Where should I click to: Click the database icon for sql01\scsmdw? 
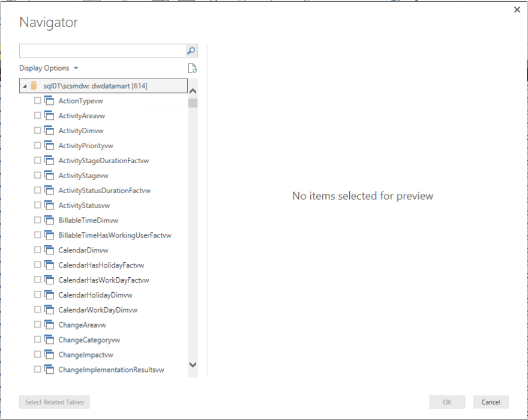[34, 86]
